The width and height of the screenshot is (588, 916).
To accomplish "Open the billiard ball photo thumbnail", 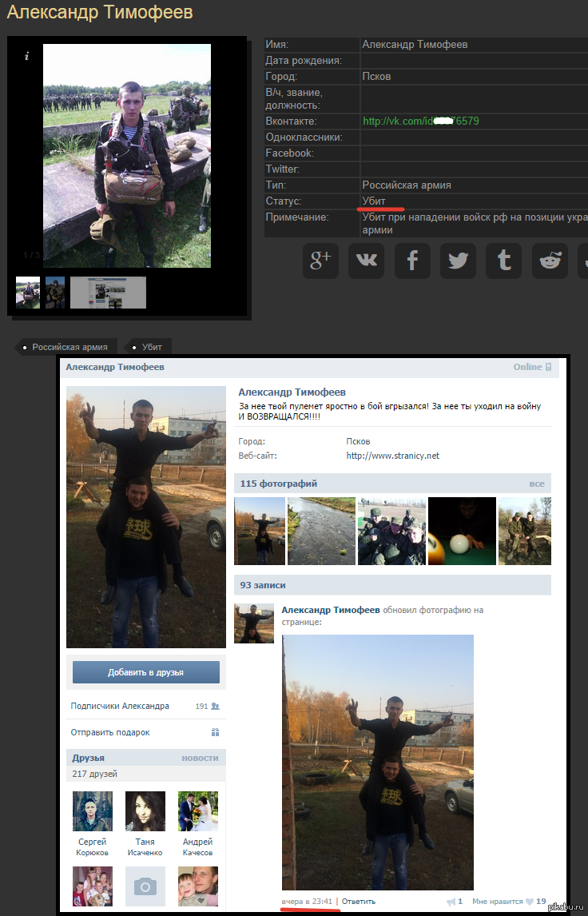I will [462, 531].
